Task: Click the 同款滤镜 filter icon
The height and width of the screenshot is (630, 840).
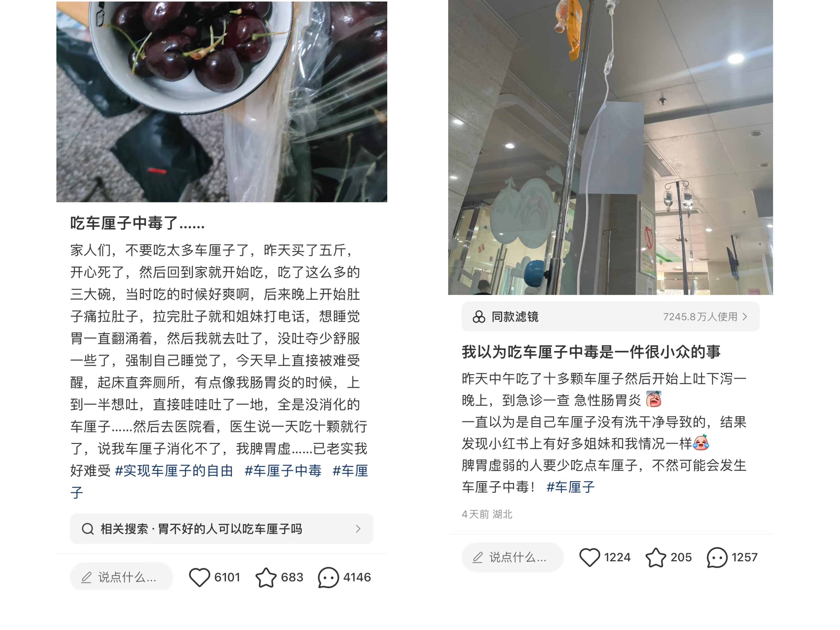Action: click(479, 317)
